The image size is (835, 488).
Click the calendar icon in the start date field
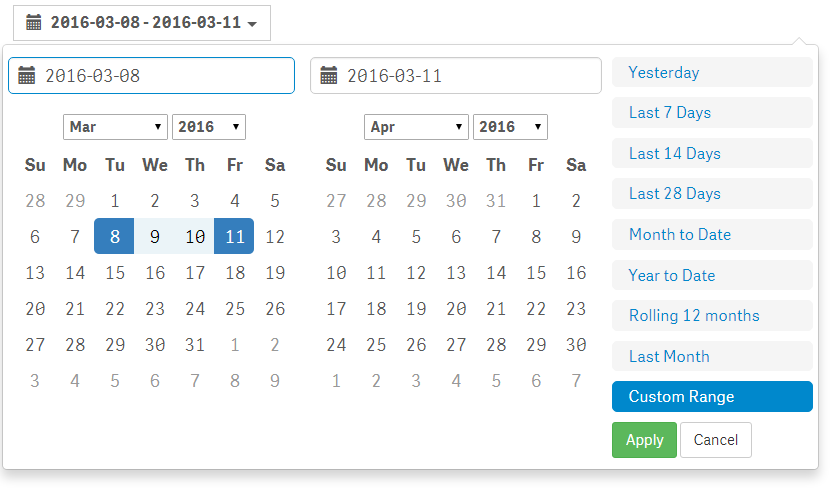27,75
